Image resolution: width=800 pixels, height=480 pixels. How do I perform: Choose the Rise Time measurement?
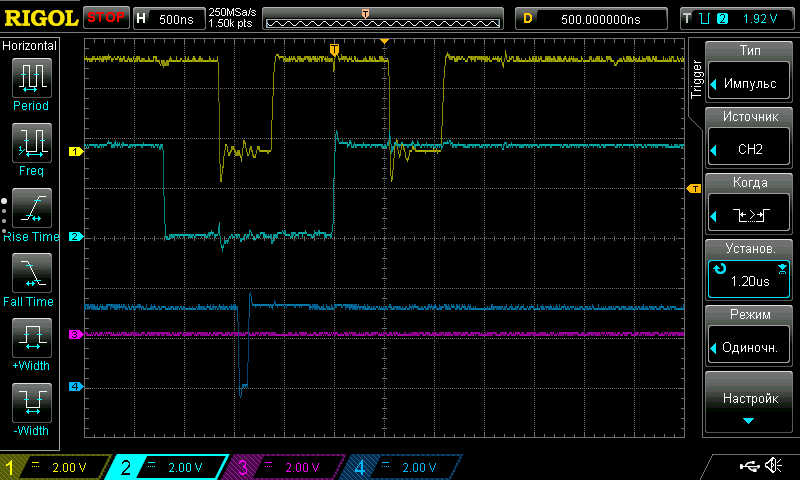coord(31,209)
